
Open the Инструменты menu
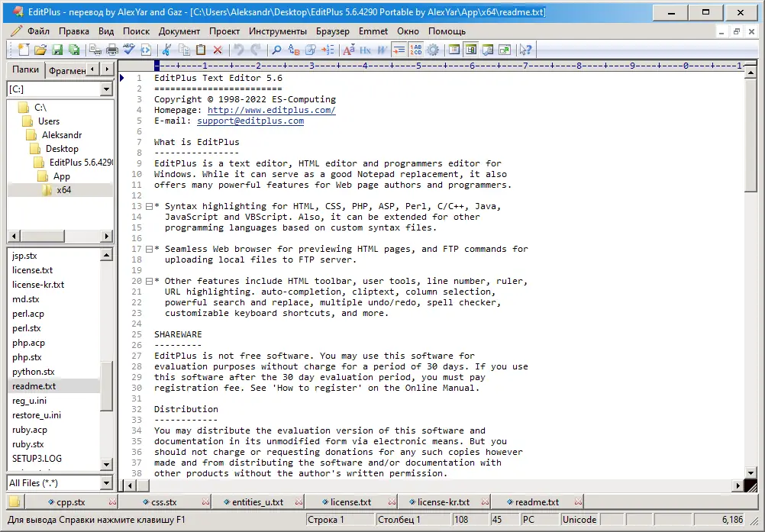tap(278, 31)
